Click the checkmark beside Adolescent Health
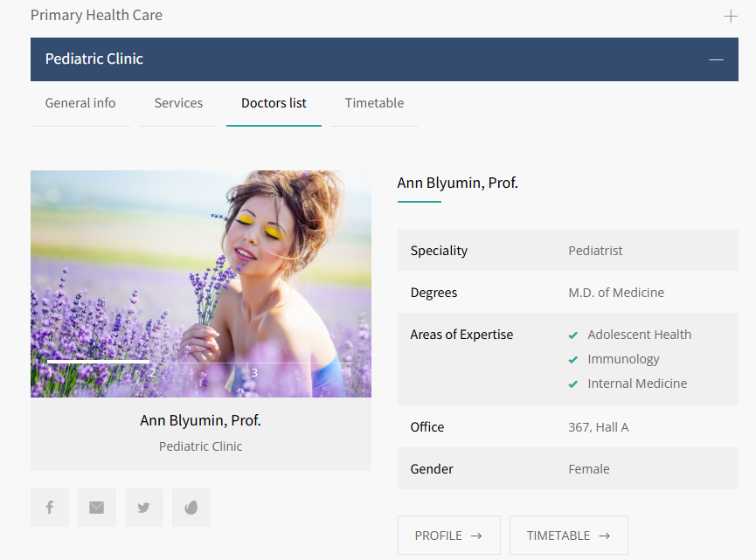 pos(572,335)
